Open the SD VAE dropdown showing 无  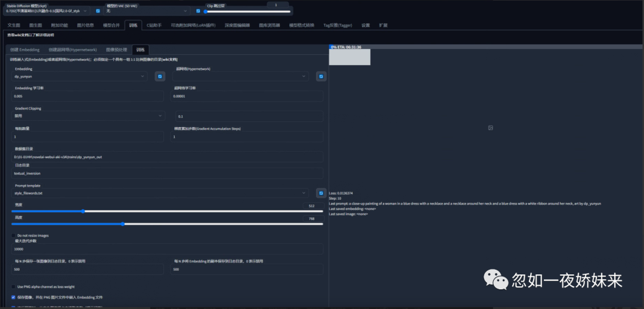point(147,11)
